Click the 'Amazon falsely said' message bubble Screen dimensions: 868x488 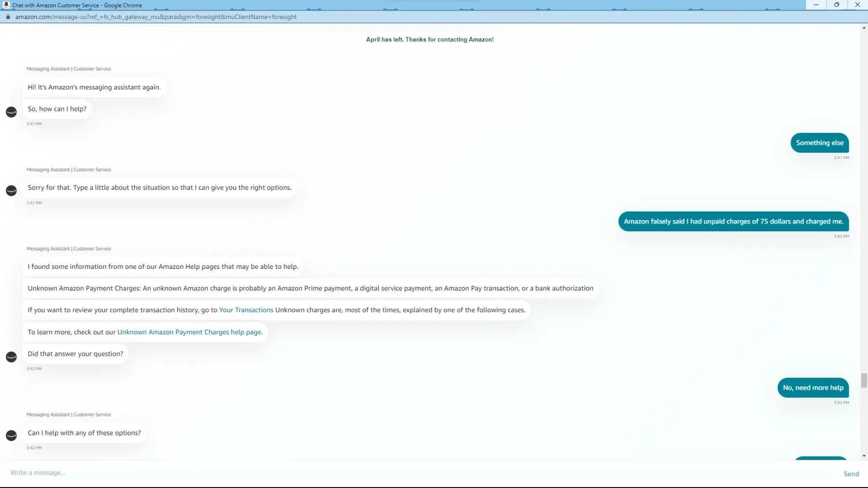[733, 222]
